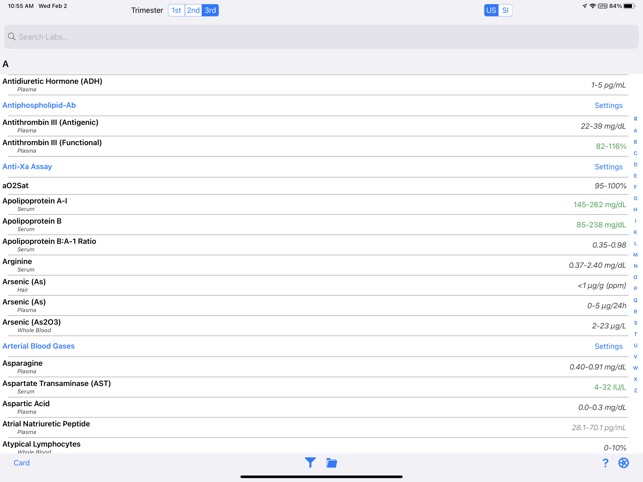Select 1st trimester segment

pyautogui.click(x=176, y=10)
